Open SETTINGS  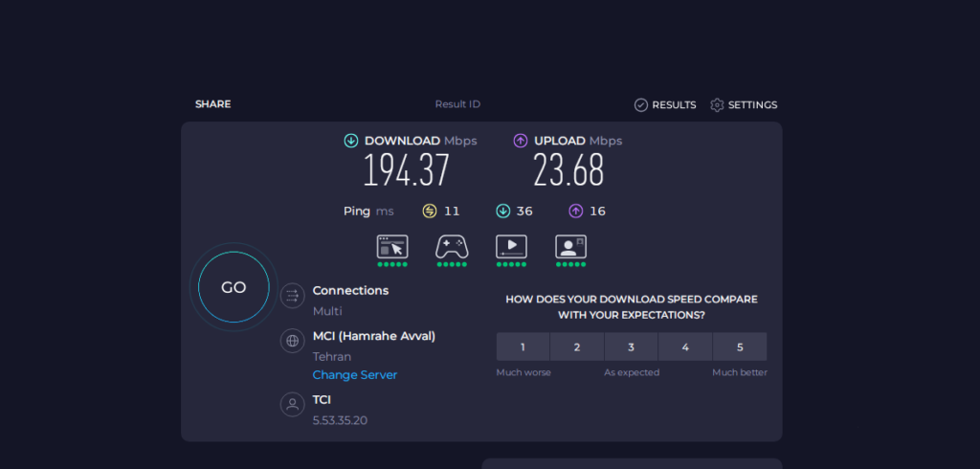pyautogui.click(x=744, y=105)
